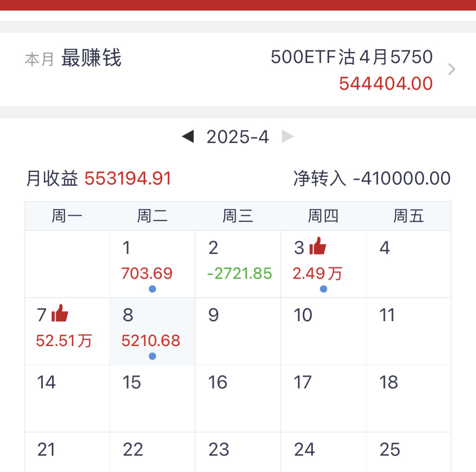
Task: Click the 544404.00 profit amount
Action: (x=386, y=83)
